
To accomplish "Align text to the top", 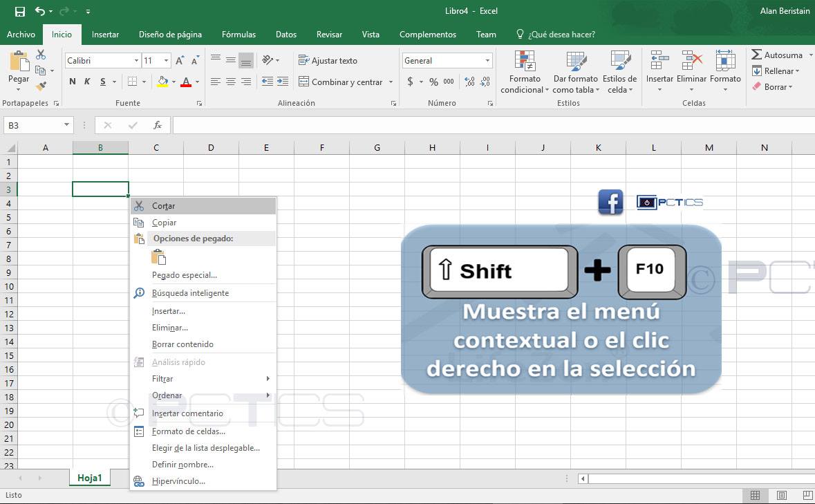I will tap(216, 59).
